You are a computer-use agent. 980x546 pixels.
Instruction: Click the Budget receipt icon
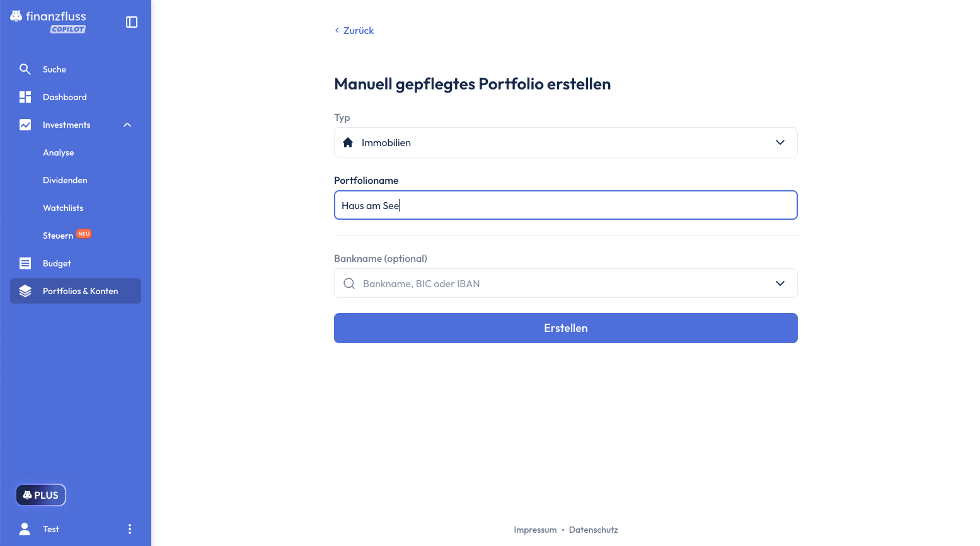coord(25,263)
